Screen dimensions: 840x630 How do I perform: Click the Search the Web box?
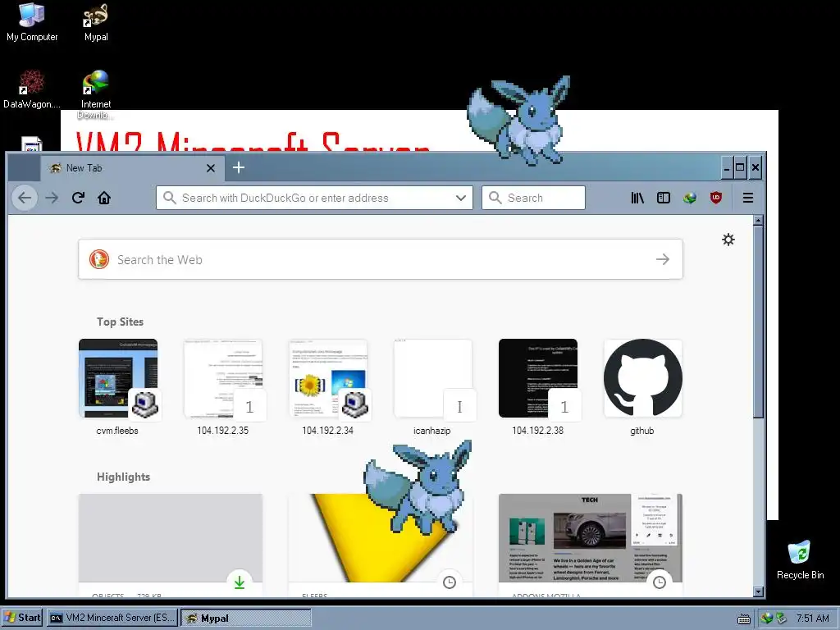[x=381, y=259]
